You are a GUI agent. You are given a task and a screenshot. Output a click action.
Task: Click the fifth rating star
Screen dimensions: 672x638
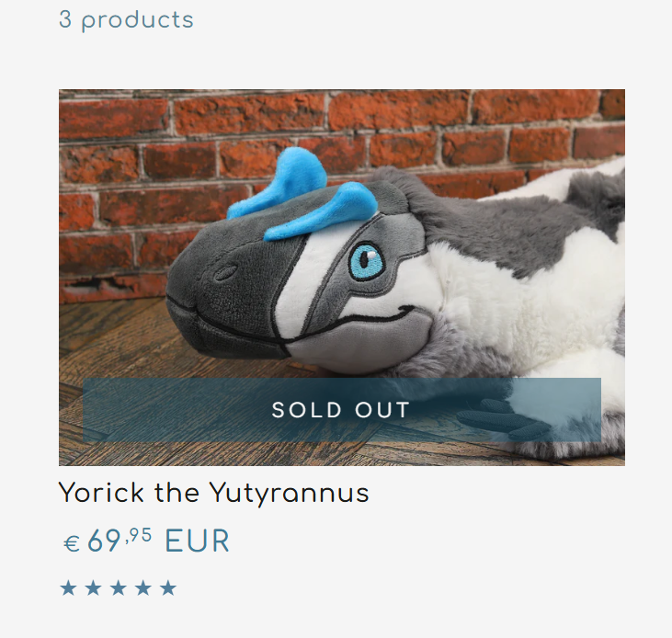pyautogui.click(x=167, y=587)
